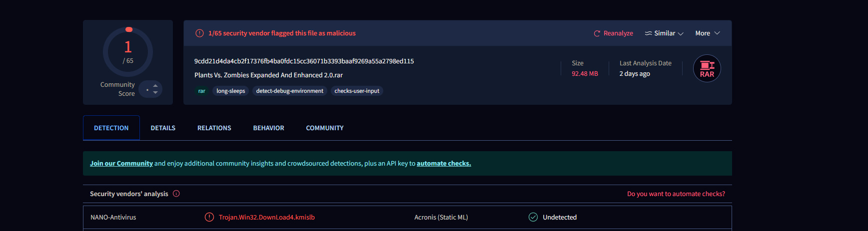Click the red malicious alert icon in banner

[x=199, y=33]
